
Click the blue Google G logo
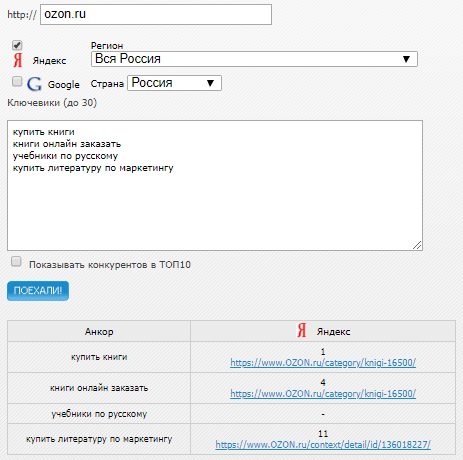pos(34,84)
